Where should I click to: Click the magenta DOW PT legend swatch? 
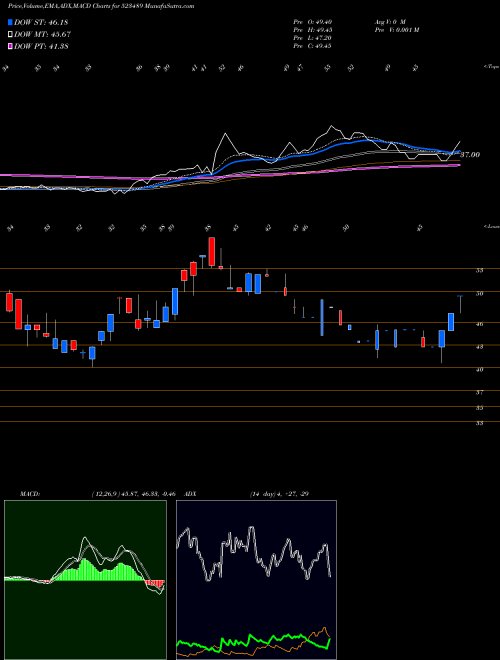tap(11, 46)
